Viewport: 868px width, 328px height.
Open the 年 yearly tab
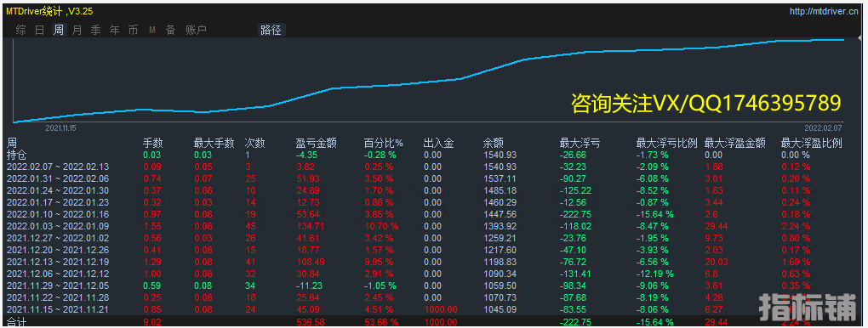[115, 31]
